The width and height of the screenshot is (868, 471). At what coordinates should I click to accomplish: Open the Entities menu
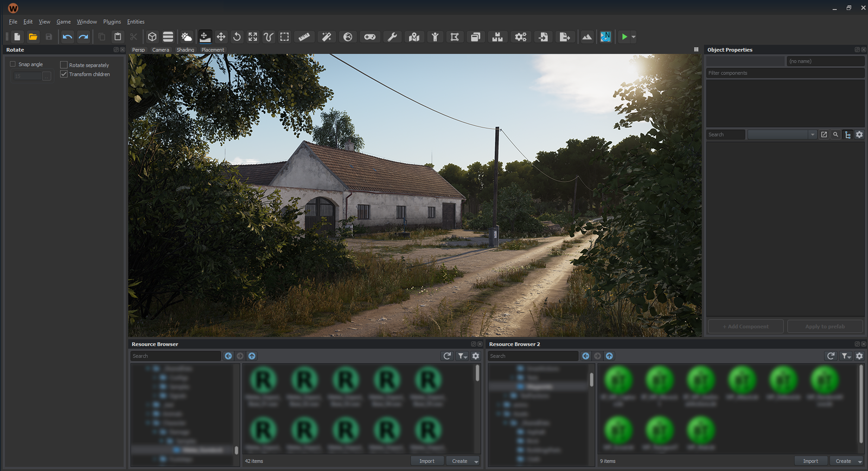click(x=136, y=22)
